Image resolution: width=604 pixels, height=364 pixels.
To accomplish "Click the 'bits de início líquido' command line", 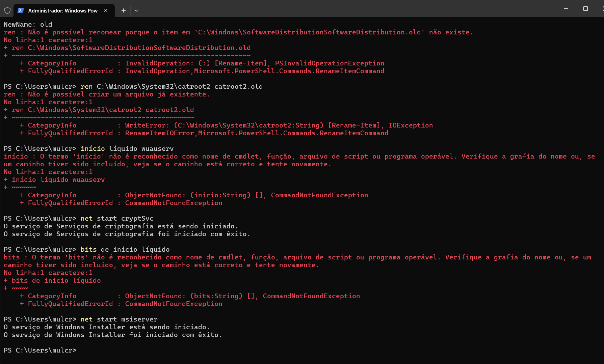I will [125, 249].
